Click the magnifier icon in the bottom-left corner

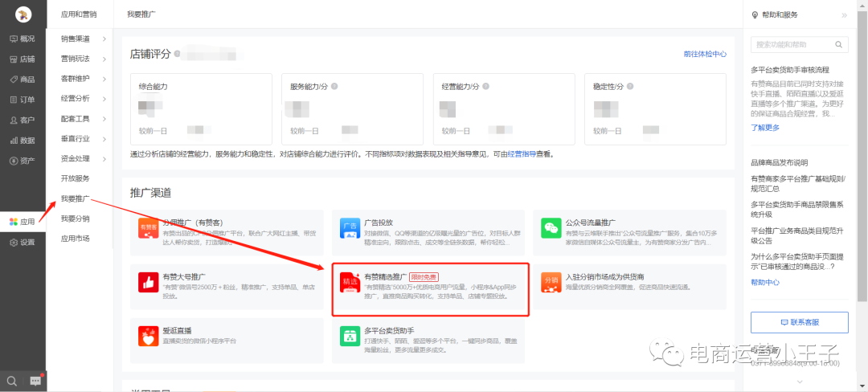click(x=11, y=380)
